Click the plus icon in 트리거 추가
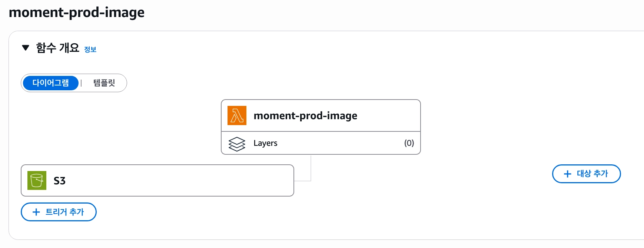 coord(36,212)
